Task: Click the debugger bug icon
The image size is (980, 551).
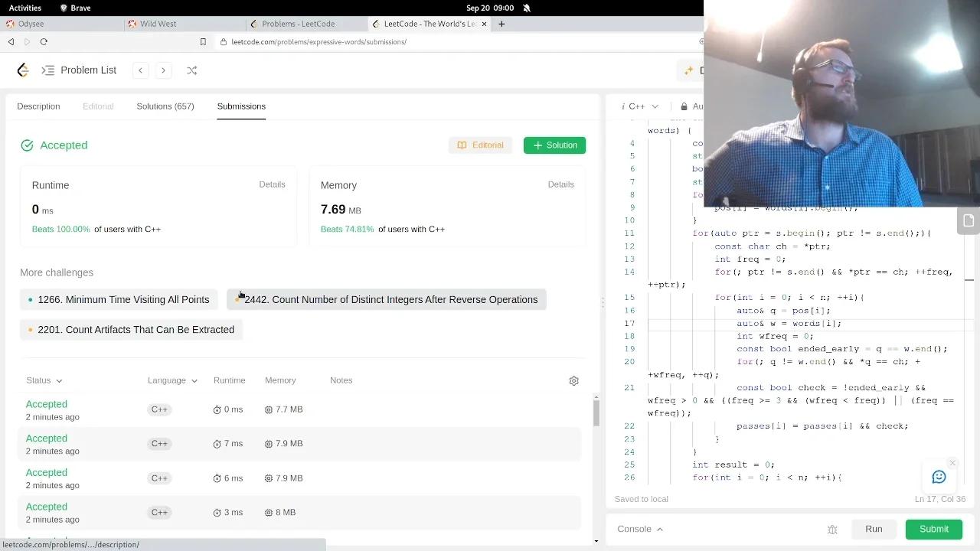Action: [x=832, y=530]
